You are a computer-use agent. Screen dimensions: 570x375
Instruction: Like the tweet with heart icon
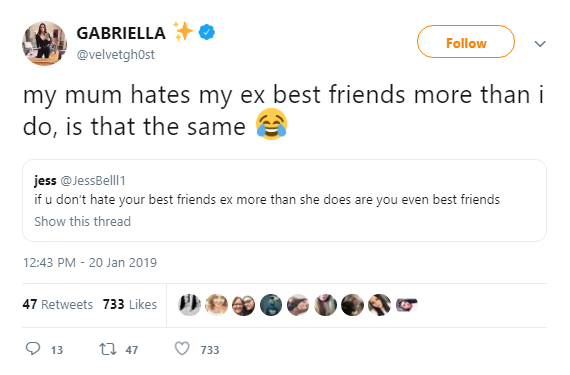pos(182,349)
